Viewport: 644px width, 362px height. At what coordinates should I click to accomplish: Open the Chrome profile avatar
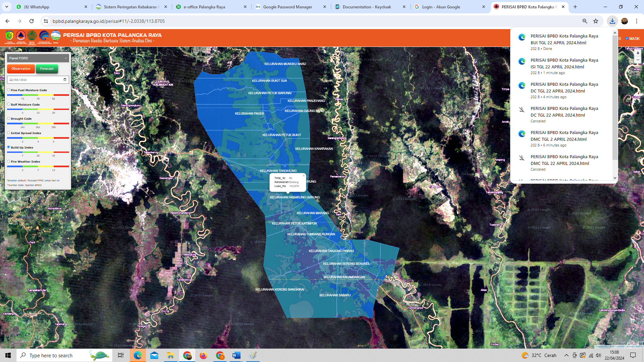624,21
